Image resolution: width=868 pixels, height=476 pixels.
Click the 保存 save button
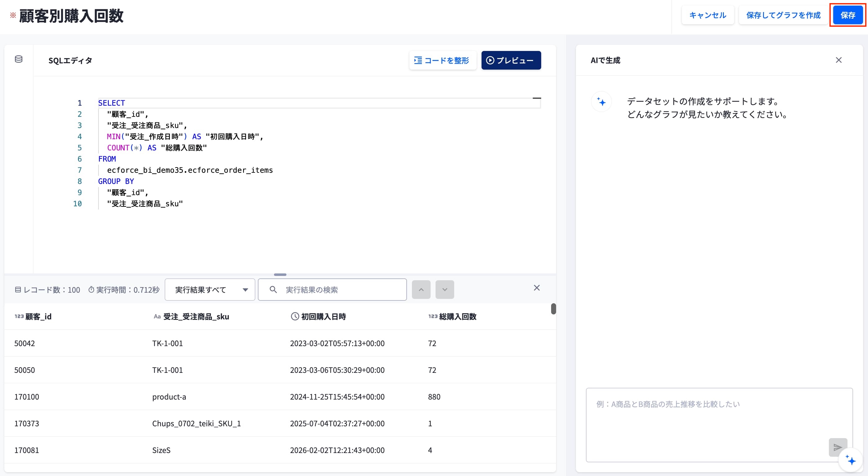(x=848, y=15)
